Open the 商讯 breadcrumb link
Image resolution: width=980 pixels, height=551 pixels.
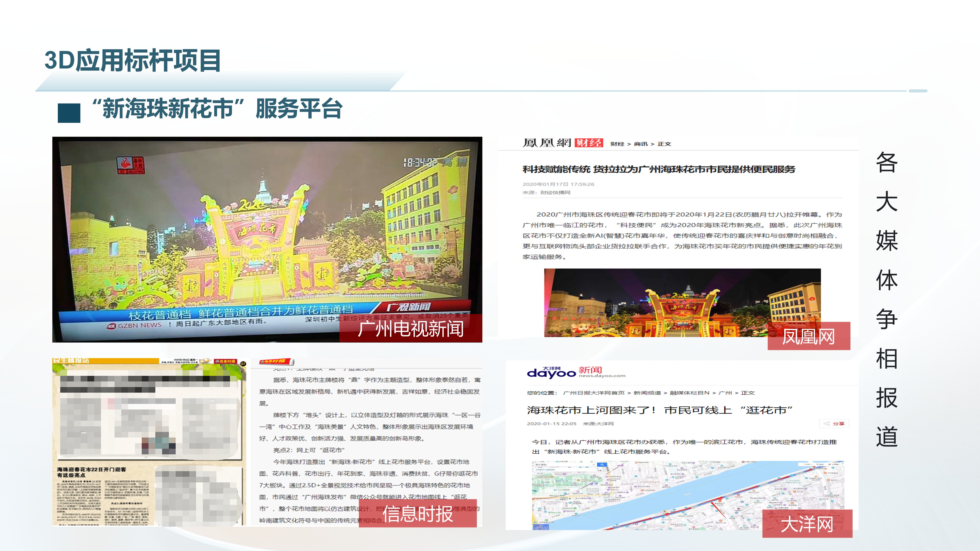pos(641,144)
